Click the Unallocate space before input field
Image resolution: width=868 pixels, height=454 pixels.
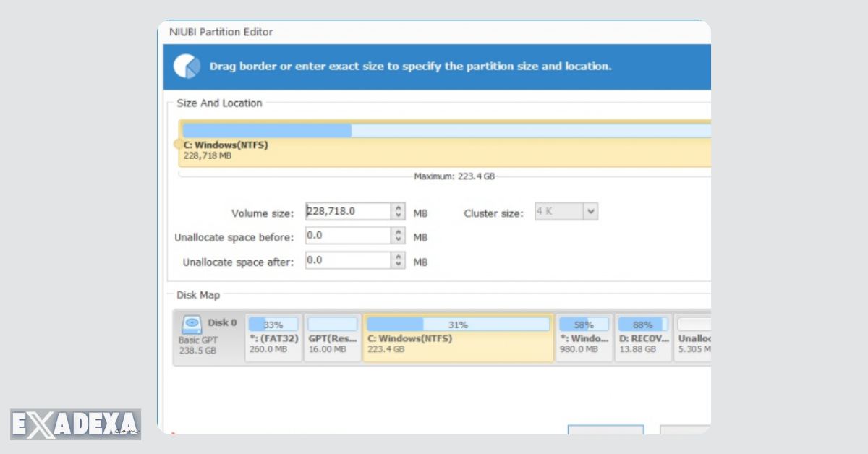(347, 235)
